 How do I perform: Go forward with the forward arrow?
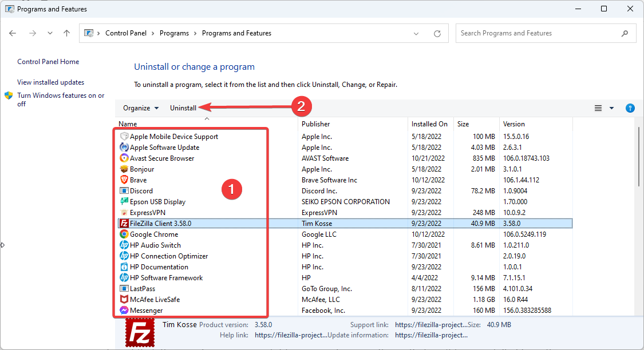[33, 33]
